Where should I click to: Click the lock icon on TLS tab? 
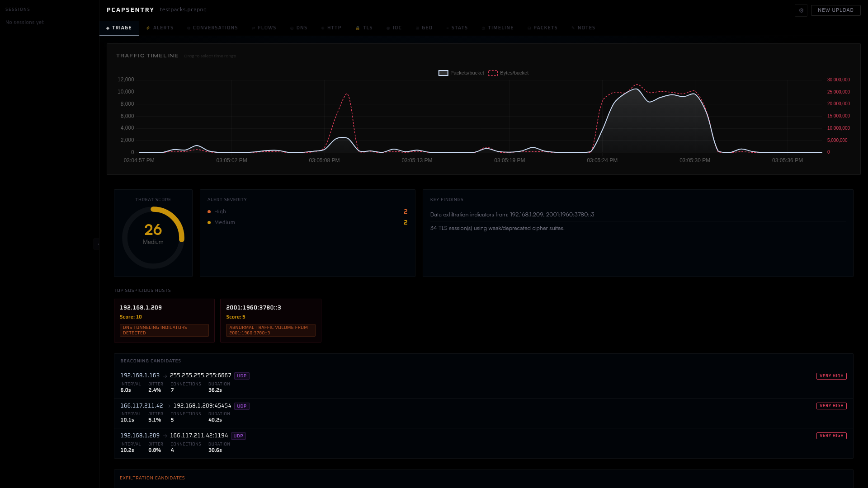358,28
